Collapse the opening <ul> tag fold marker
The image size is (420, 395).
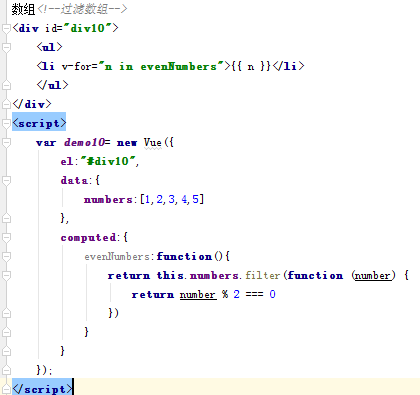pyautogui.click(x=6, y=48)
